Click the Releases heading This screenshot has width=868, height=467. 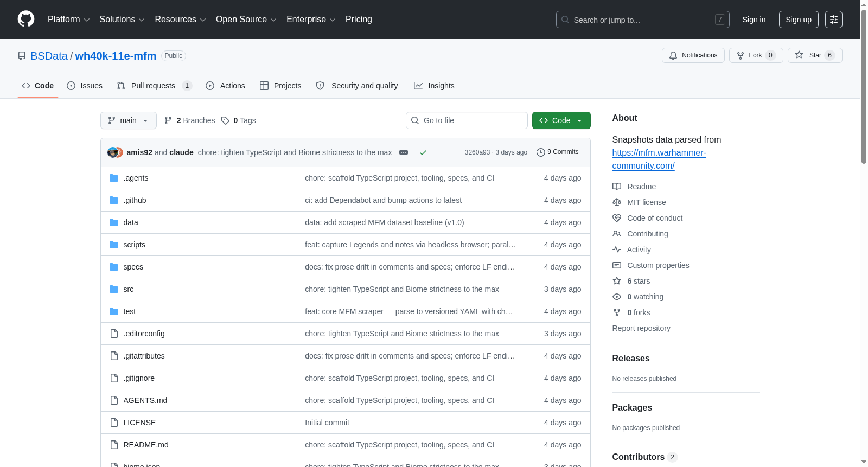click(631, 358)
